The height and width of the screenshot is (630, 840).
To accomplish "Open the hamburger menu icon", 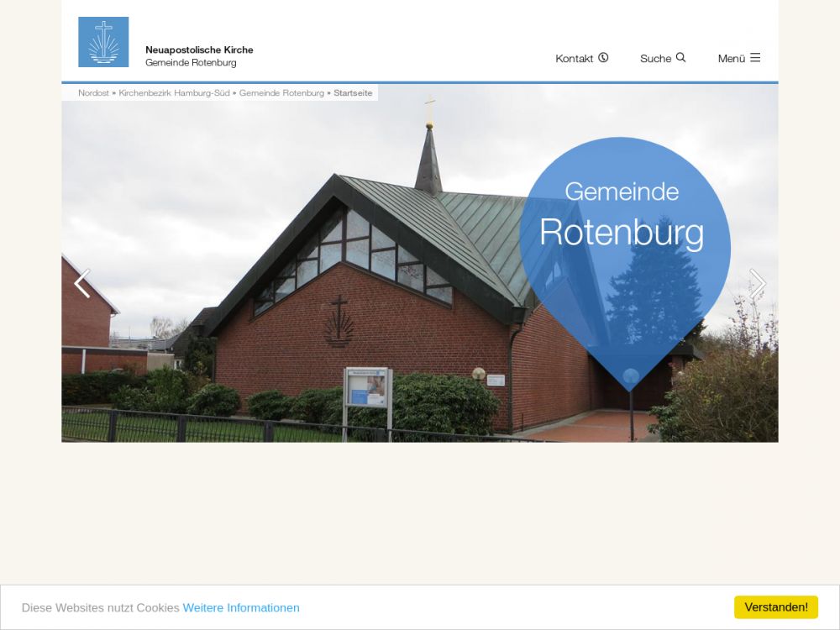I will (x=755, y=57).
